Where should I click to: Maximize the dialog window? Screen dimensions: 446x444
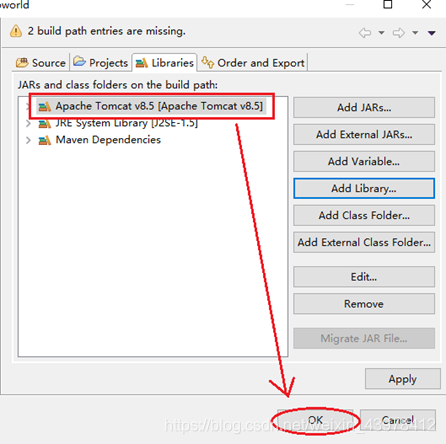(x=388, y=4)
